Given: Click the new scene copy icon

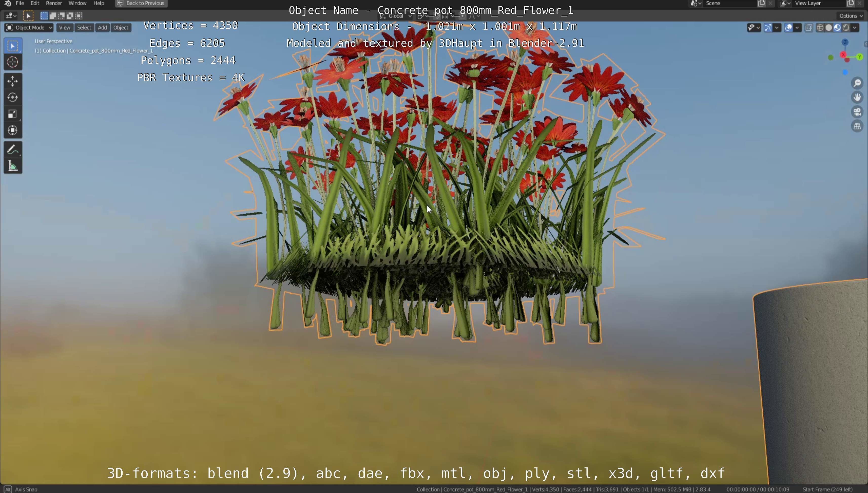Looking at the screenshot, I should [x=761, y=3].
